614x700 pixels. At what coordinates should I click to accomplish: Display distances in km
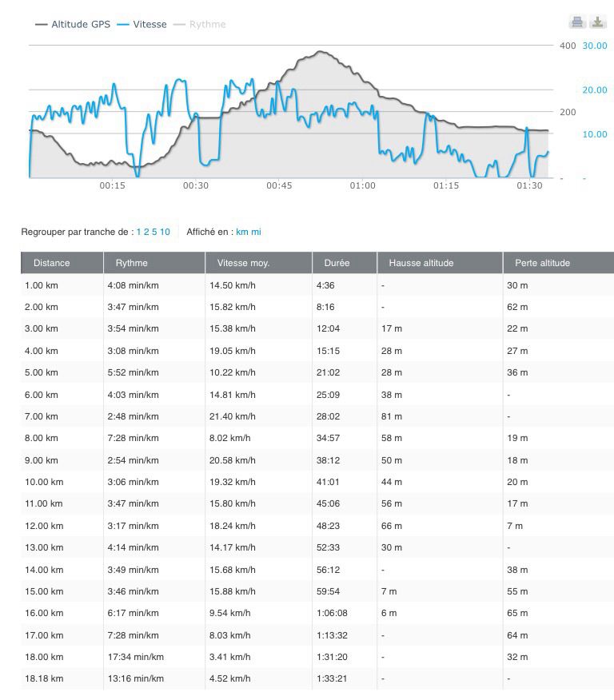(x=241, y=233)
